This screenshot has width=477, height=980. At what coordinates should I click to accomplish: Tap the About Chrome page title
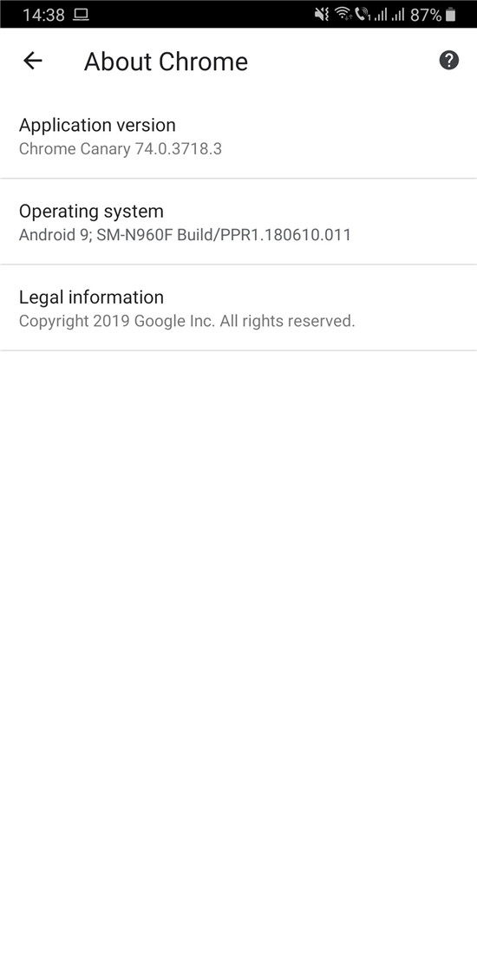pos(166,62)
